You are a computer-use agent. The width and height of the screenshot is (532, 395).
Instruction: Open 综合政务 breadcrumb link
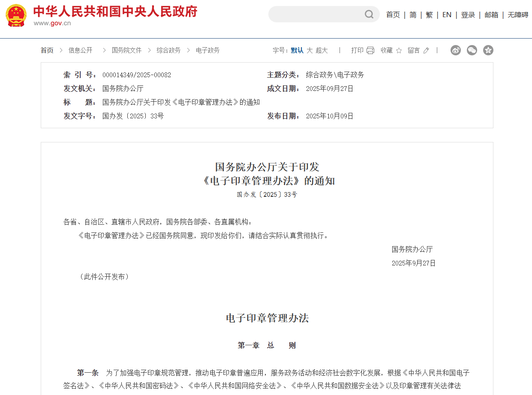click(x=168, y=50)
